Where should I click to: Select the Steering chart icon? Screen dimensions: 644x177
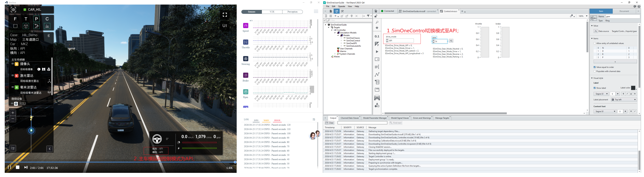click(x=246, y=58)
